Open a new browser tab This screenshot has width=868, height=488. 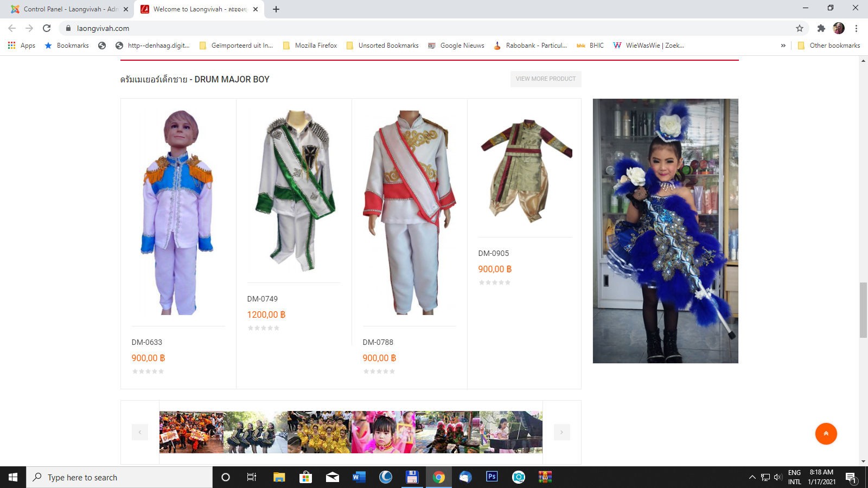pos(276,9)
